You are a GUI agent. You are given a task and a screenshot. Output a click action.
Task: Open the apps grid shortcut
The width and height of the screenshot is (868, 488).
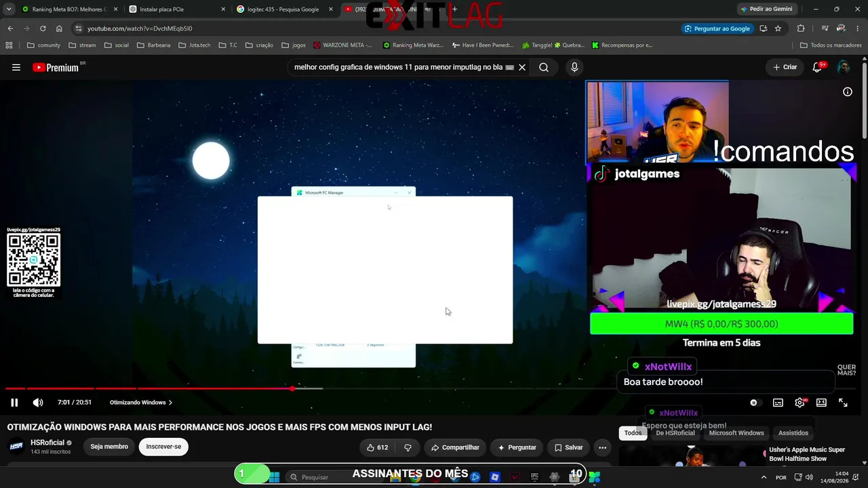point(9,45)
